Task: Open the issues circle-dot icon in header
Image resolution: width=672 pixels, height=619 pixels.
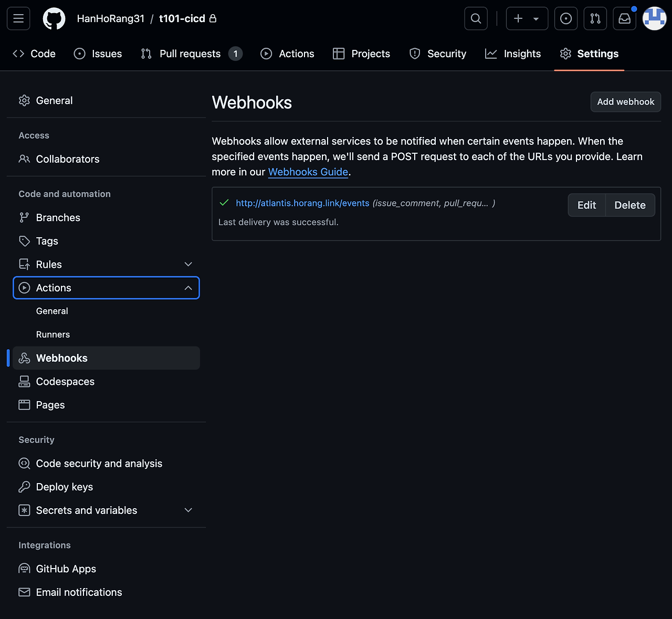Action: [566, 18]
